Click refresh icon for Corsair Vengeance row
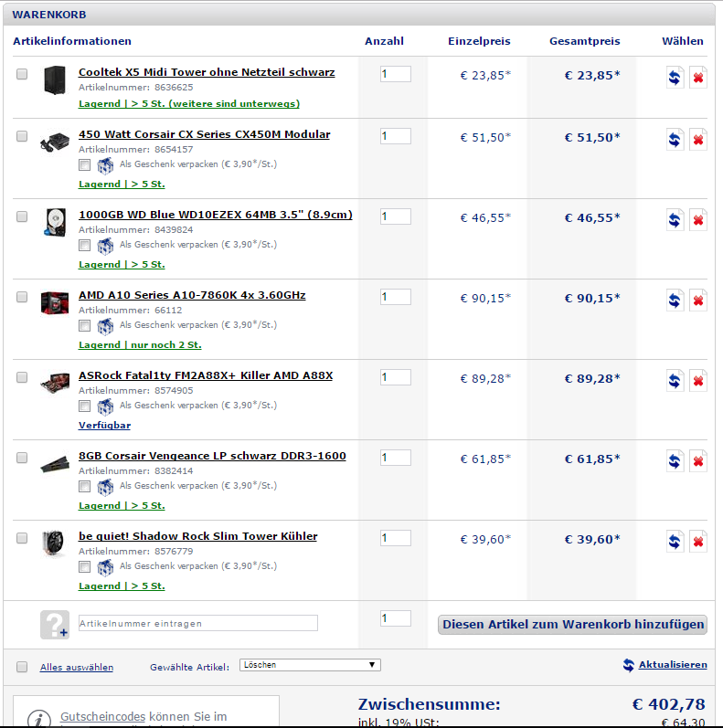723x728 pixels. tap(675, 460)
